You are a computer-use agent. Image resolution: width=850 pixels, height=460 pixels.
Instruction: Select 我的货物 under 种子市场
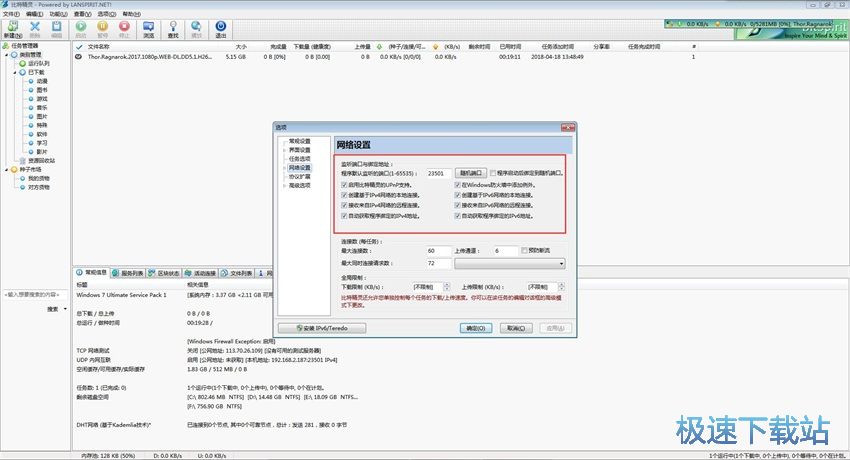[x=38, y=178]
